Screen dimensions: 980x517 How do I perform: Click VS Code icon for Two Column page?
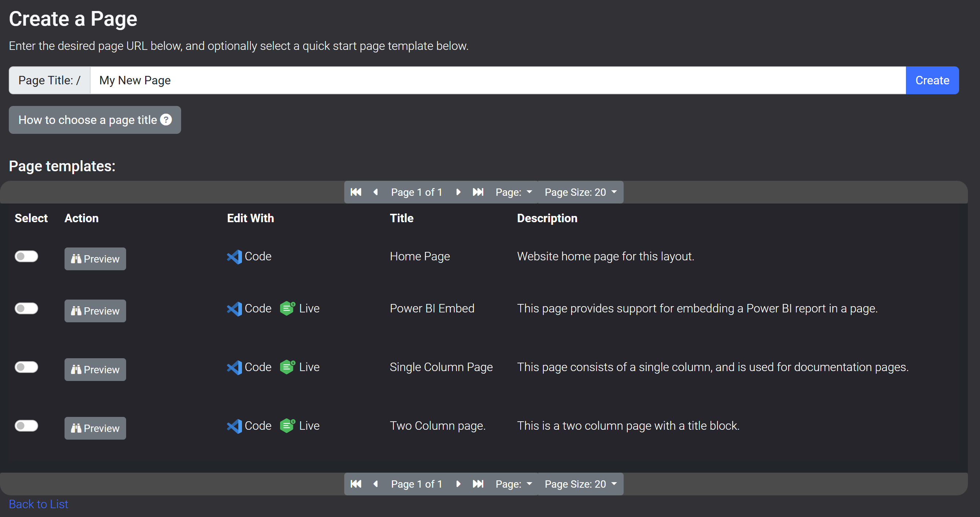click(x=234, y=426)
